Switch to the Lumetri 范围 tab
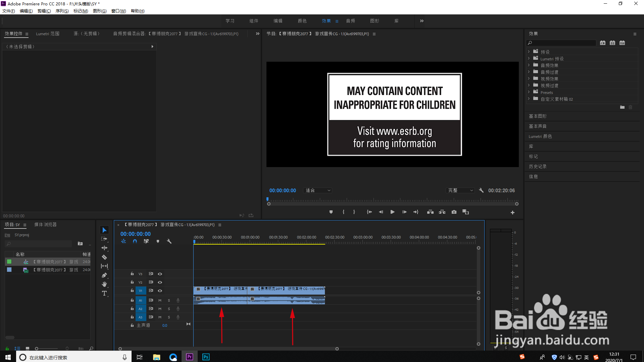The width and height of the screenshot is (644, 362). pyautogui.click(x=48, y=34)
